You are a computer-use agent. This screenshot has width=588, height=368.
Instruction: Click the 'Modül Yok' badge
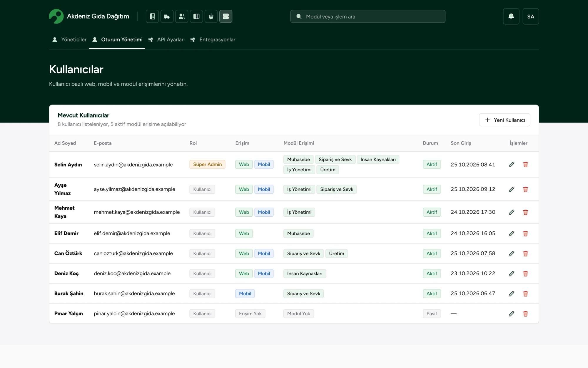(299, 314)
